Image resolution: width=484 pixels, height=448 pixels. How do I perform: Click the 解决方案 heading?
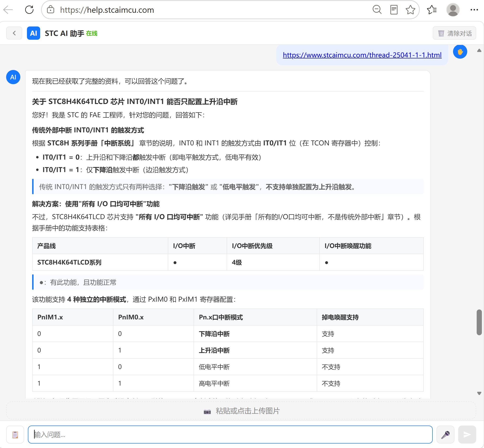click(x=96, y=204)
